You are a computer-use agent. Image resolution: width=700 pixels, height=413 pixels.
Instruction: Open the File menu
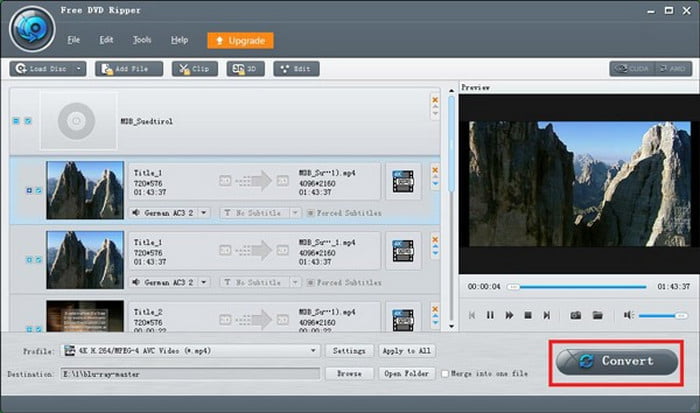click(74, 40)
